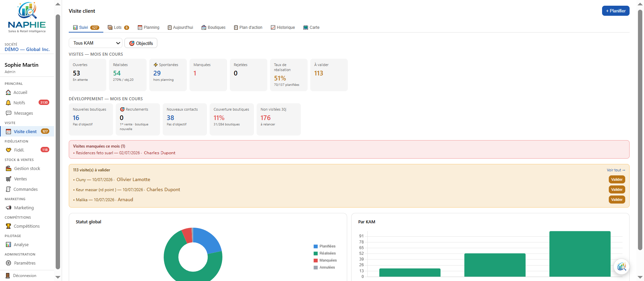Validate the Keur massar visit
Screen dimensions: 644x281
[617, 189]
